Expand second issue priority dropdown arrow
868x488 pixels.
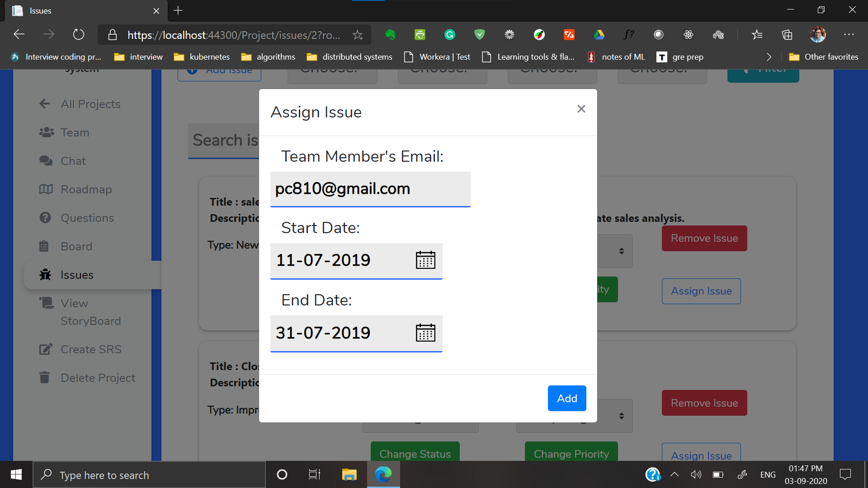[x=622, y=416]
